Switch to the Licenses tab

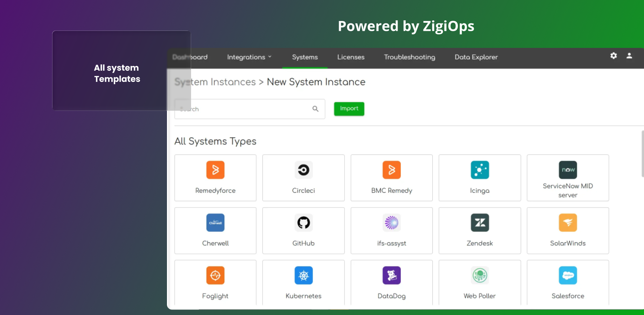(351, 57)
